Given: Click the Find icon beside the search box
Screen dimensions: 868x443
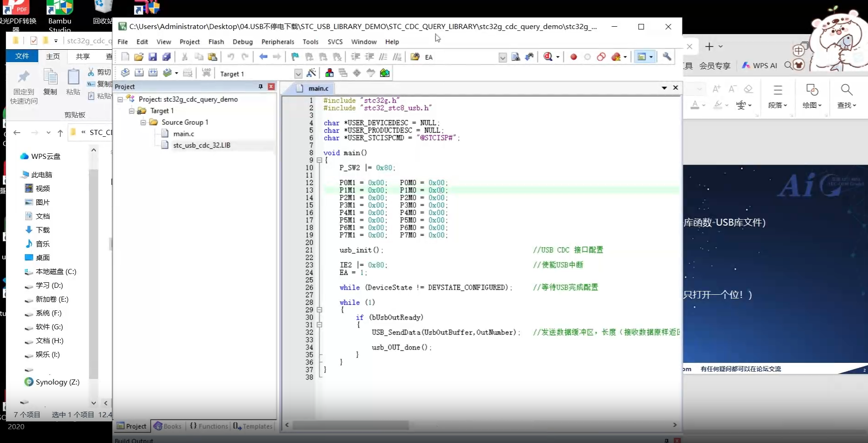Looking at the screenshot, I should coord(516,57).
